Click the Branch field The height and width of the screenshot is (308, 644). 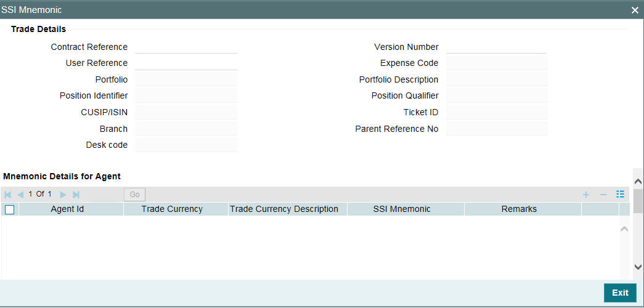click(186, 129)
